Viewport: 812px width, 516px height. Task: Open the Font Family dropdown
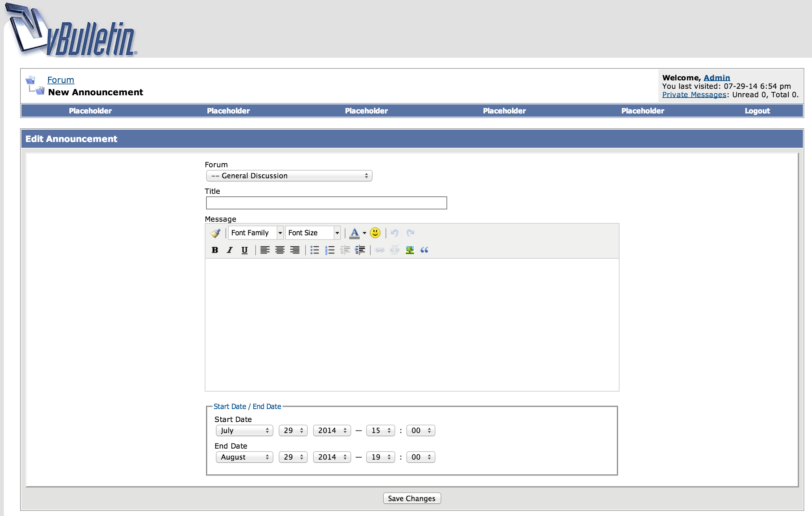[x=256, y=233]
